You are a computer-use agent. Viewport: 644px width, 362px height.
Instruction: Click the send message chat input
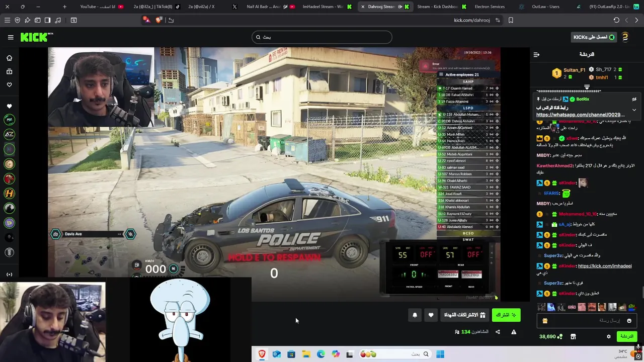(587, 321)
